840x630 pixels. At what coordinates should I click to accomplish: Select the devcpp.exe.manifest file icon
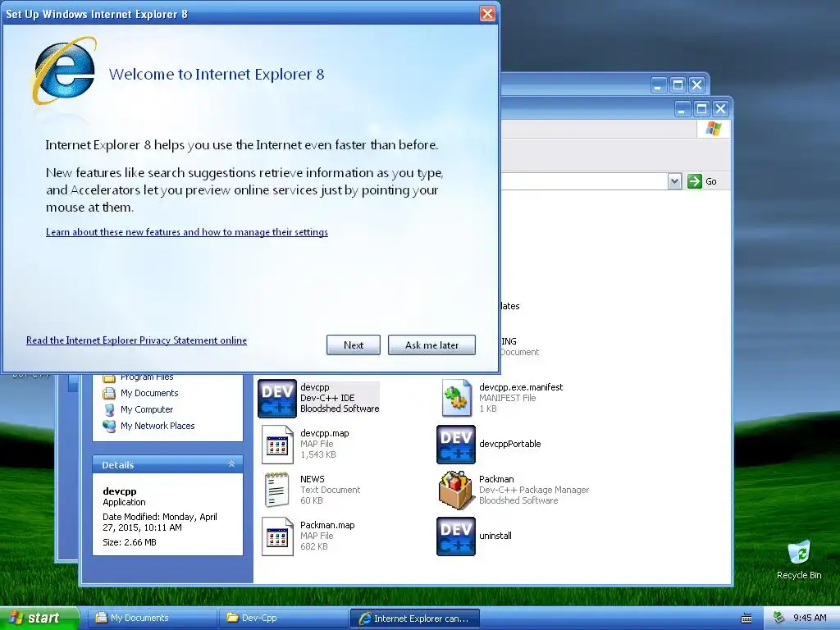pos(456,398)
